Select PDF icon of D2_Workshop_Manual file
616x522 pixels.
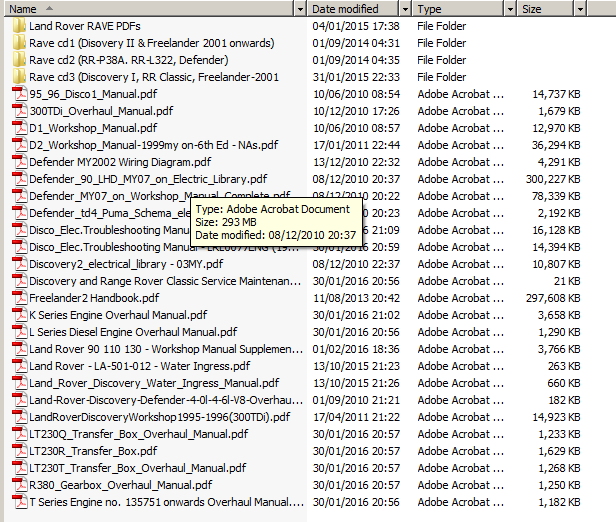pyautogui.click(x=19, y=145)
